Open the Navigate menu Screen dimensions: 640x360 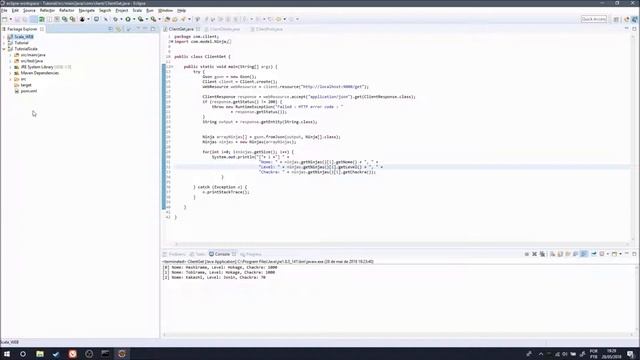coord(87,10)
